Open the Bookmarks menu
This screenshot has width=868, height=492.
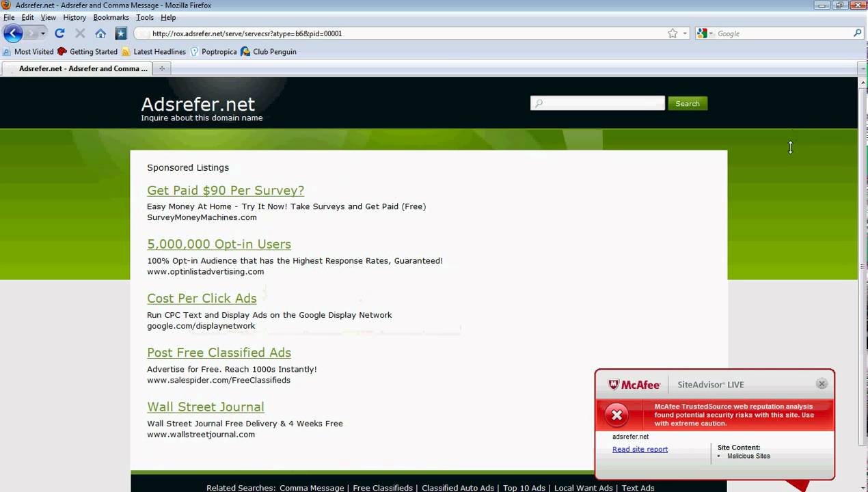point(111,18)
